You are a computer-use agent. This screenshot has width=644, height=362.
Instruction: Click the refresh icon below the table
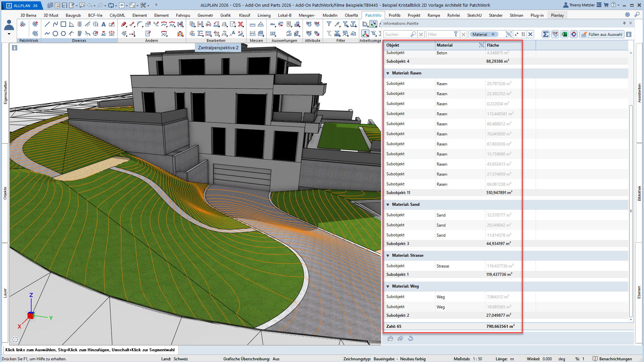pos(411,339)
